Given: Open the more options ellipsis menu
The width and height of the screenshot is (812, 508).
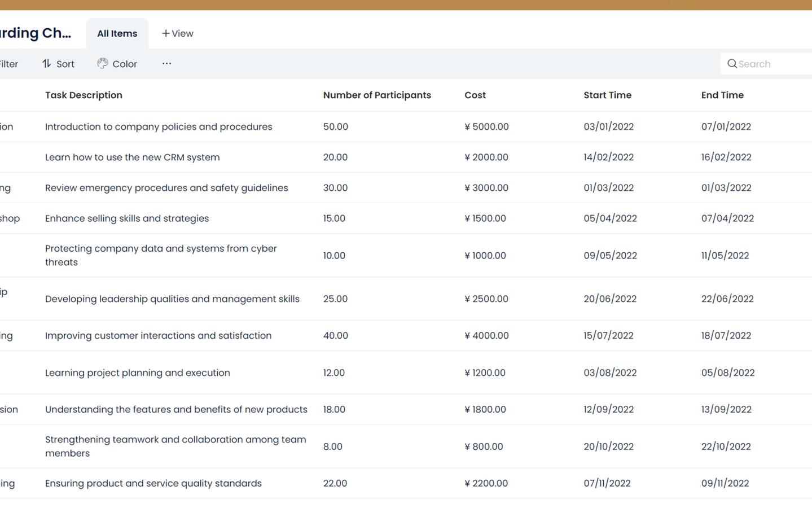Looking at the screenshot, I should tap(166, 63).
